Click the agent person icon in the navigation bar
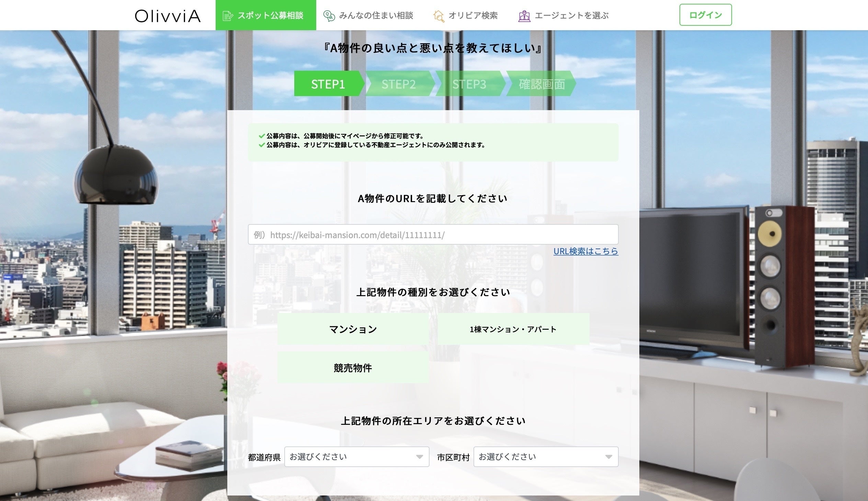This screenshot has height=501, width=868. [524, 15]
